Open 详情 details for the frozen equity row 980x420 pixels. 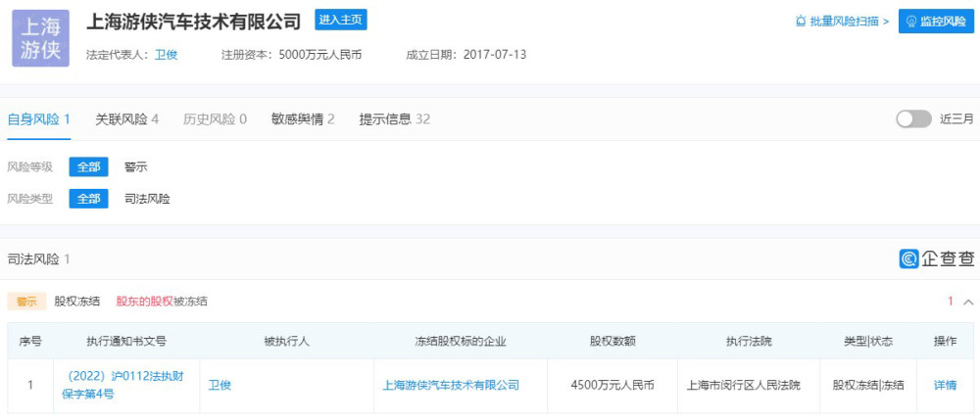click(945, 385)
